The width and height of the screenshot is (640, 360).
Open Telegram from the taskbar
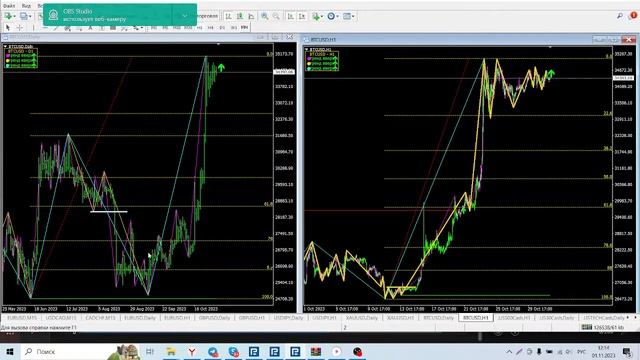(x=212, y=351)
